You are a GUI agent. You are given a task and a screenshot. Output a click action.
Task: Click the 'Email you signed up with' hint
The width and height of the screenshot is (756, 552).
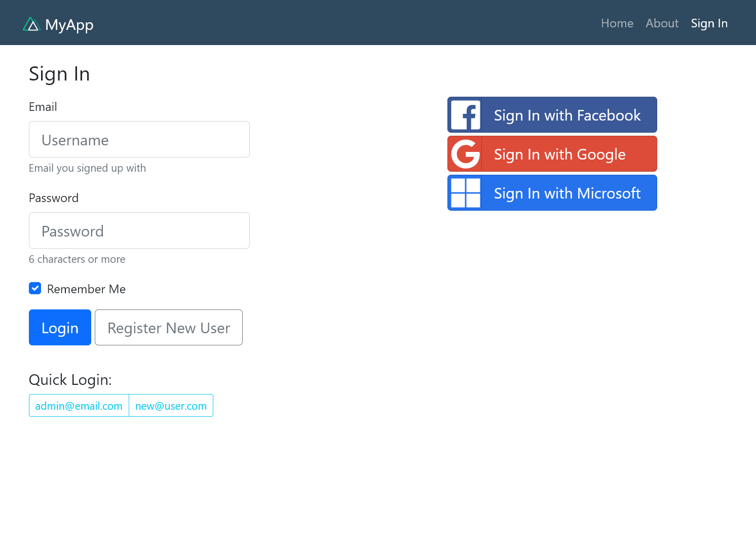click(87, 168)
